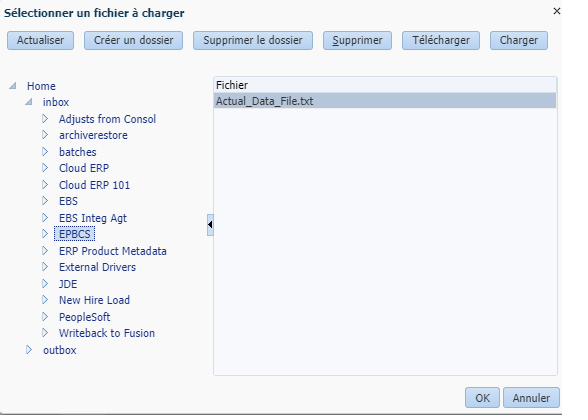The width and height of the screenshot is (588, 420).
Task: Expand the Cloud ERP 101 folder arrow
Action: [x=45, y=184]
